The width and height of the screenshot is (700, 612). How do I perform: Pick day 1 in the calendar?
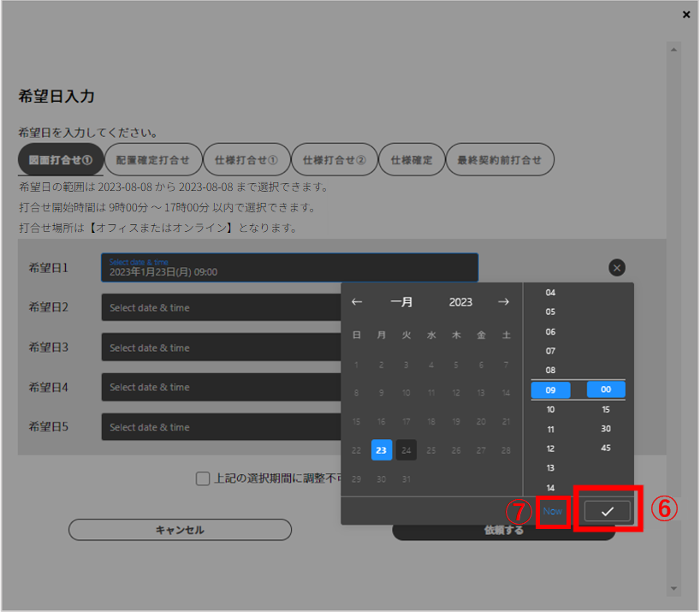click(356, 365)
